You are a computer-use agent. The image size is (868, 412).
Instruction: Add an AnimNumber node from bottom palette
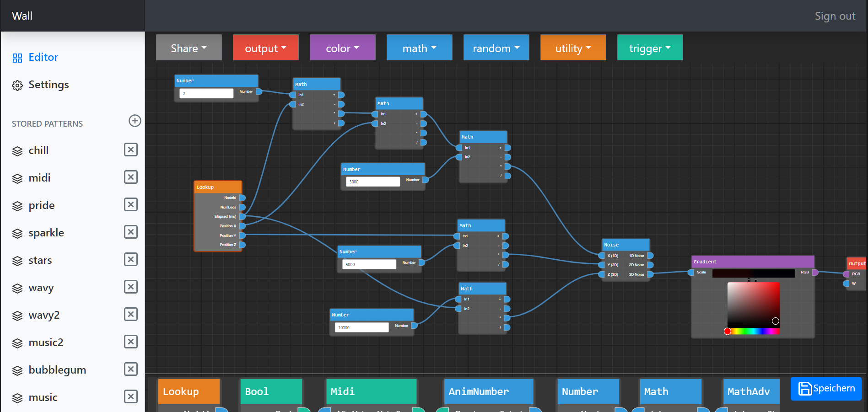pyautogui.click(x=489, y=391)
